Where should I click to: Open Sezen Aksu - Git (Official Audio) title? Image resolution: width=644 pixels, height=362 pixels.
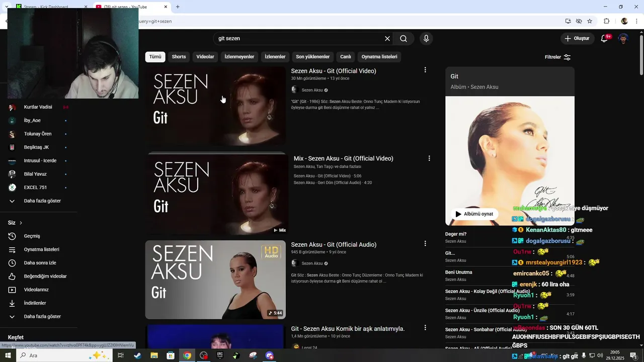click(334, 244)
